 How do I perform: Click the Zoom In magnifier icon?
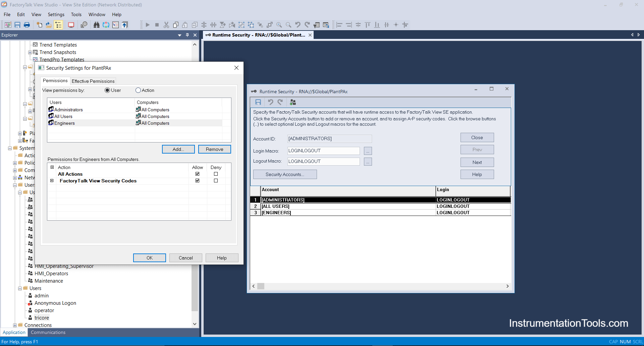(x=279, y=25)
